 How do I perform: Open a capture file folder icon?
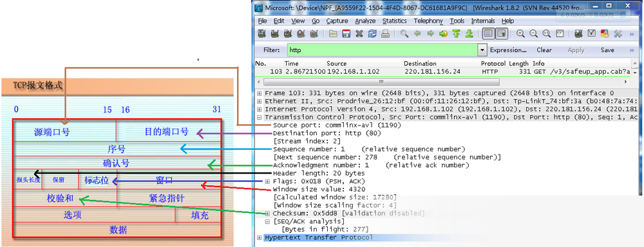tap(333, 33)
